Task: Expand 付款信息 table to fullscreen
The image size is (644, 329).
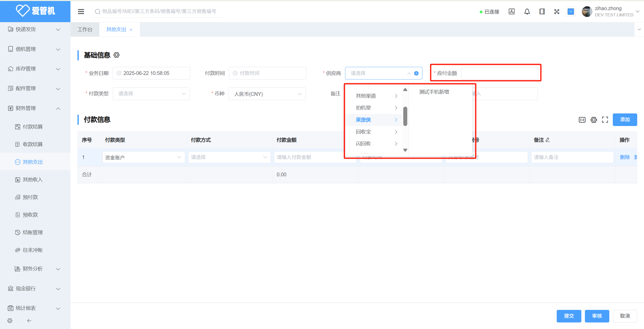Action: (605, 120)
